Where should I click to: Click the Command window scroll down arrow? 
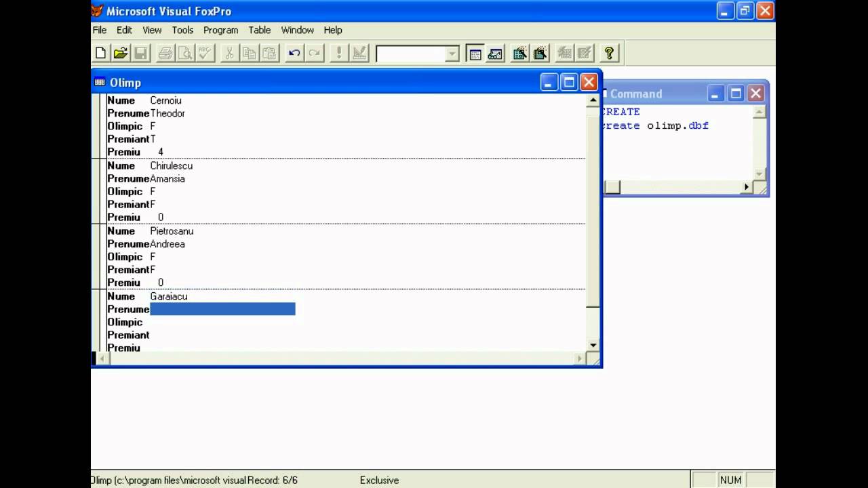[x=759, y=174]
